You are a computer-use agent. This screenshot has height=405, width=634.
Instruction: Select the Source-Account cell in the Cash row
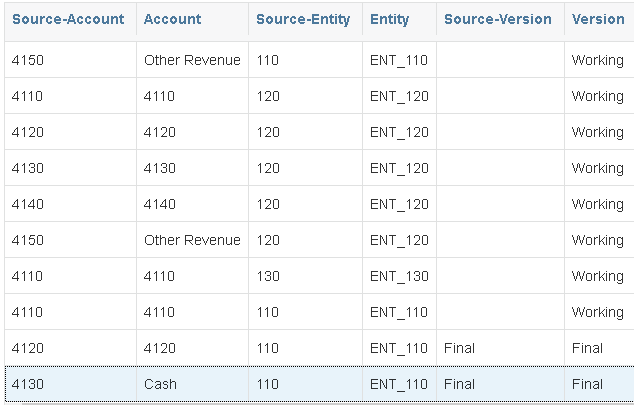point(28,384)
